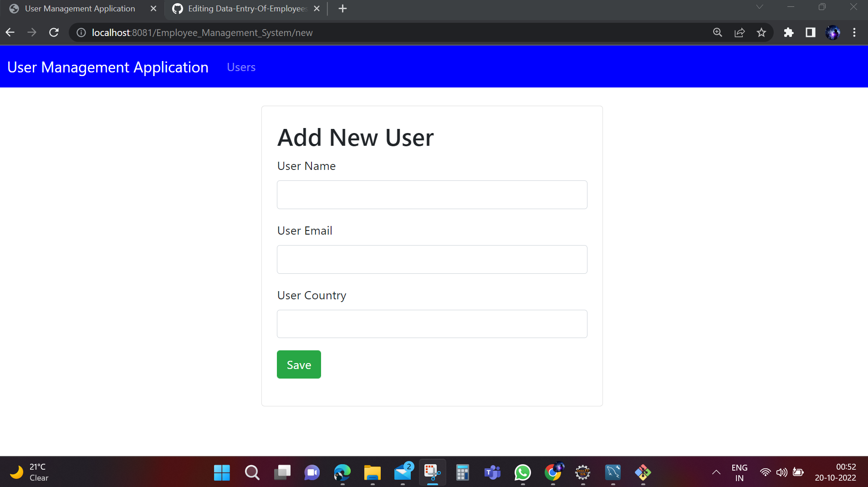Click the browser back arrow
868x487 pixels.
pyautogui.click(x=10, y=32)
